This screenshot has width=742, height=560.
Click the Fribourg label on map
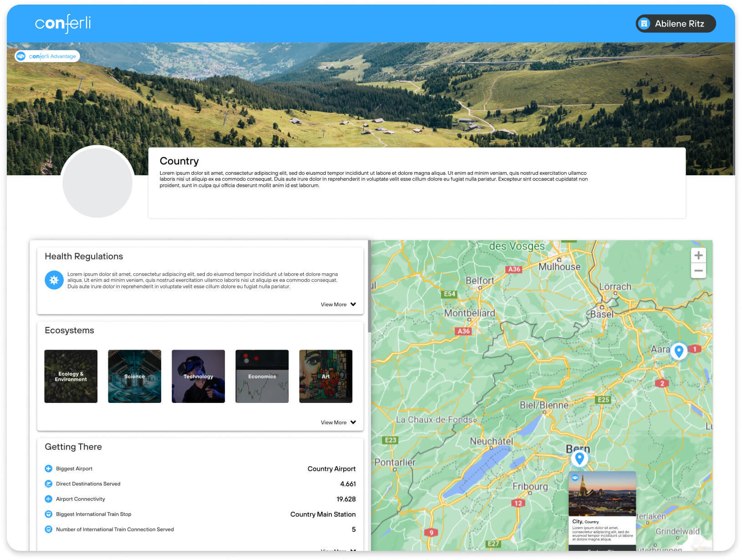tap(530, 487)
